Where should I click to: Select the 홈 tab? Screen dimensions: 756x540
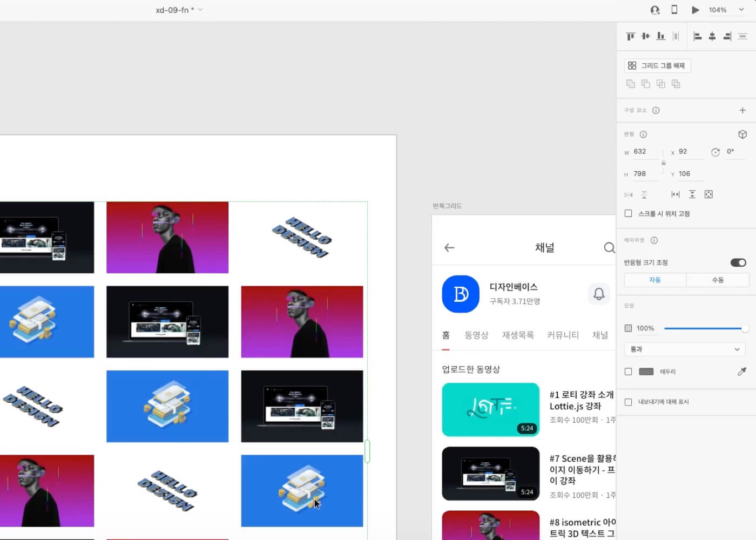point(446,335)
